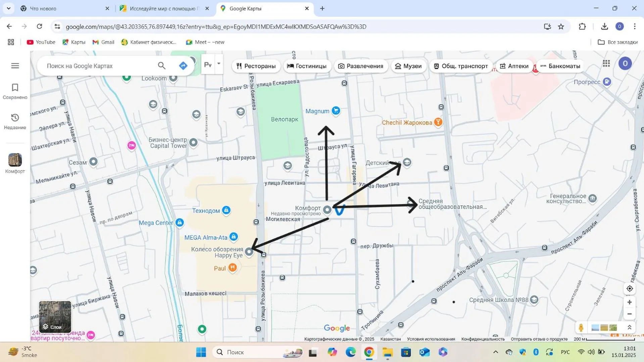
Task: Select the Chechil Жарокова pin
Action: (x=438, y=122)
